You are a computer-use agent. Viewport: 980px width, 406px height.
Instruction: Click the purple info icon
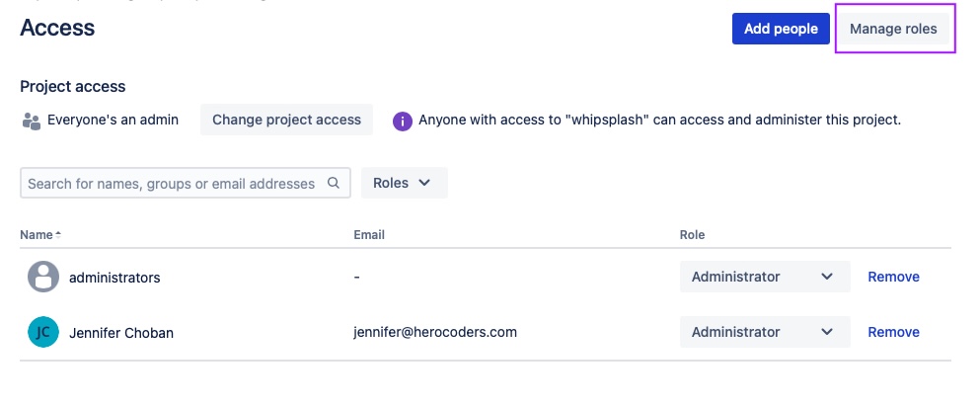pos(403,121)
